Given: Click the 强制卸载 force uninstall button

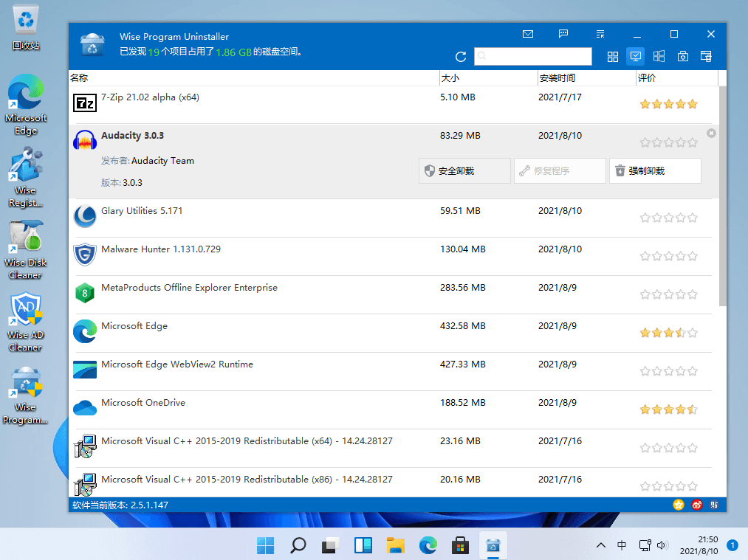Looking at the screenshot, I should (x=655, y=170).
